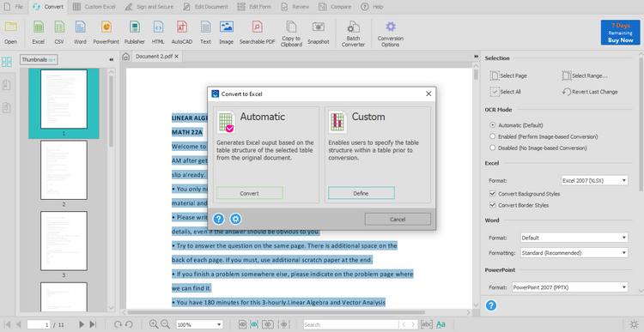Switch to the Custom Excel tab
Image resolution: width=644 pixels, height=332 pixels.
pyautogui.click(x=94, y=7)
